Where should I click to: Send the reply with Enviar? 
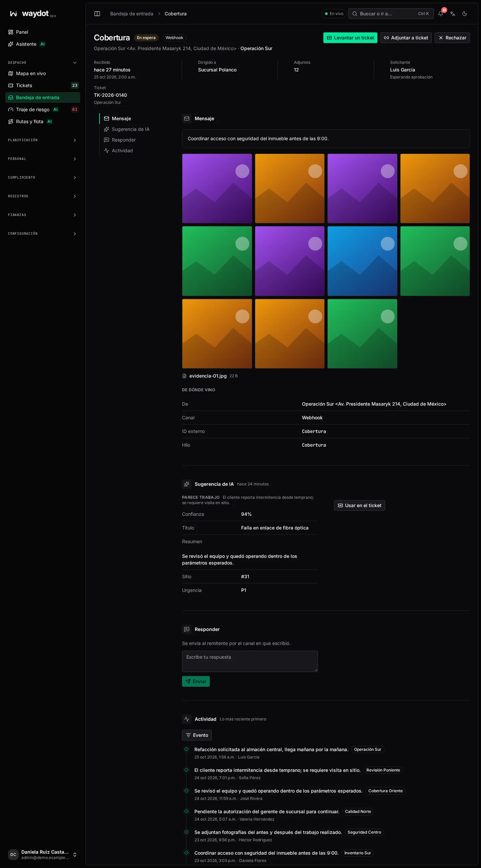point(196,681)
